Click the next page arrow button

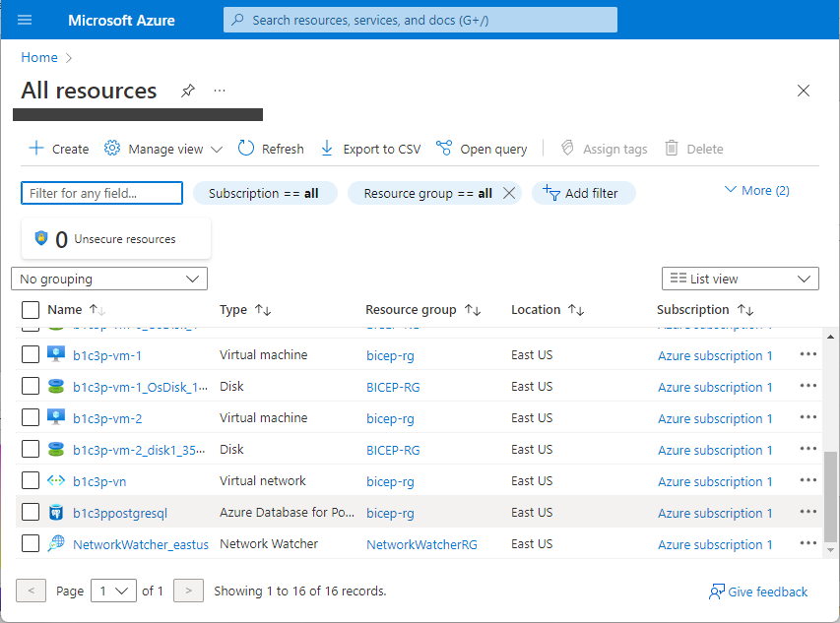(188, 591)
